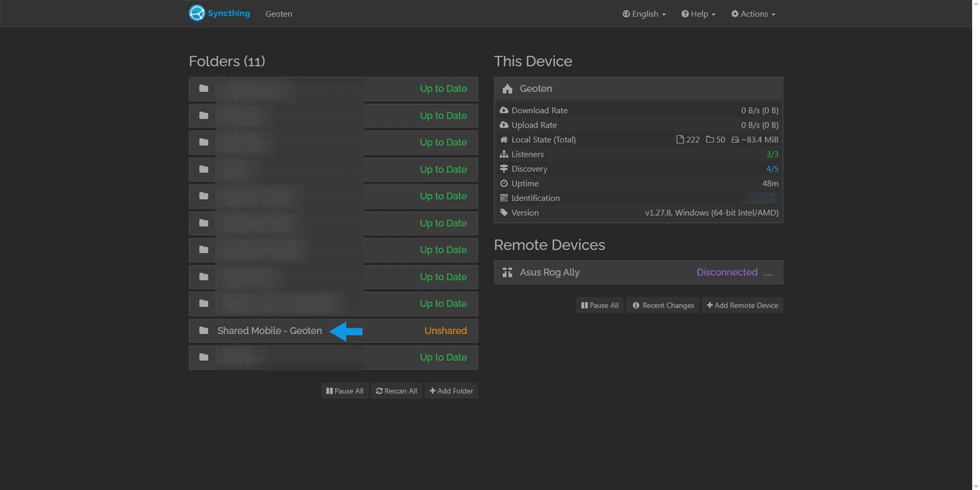This screenshot has width=980, height=490.
Task: Click Geoten in the top navigation bar
Action: (x=279, y=14)
